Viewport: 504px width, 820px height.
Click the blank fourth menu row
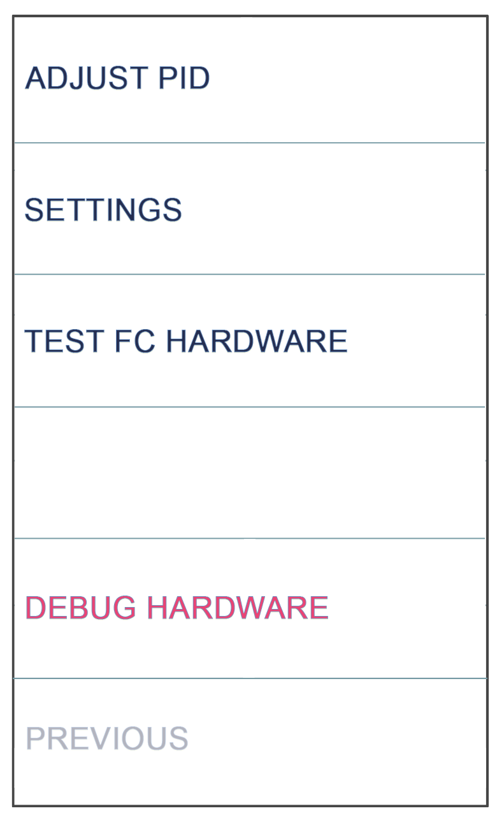(x=249, y=472)
